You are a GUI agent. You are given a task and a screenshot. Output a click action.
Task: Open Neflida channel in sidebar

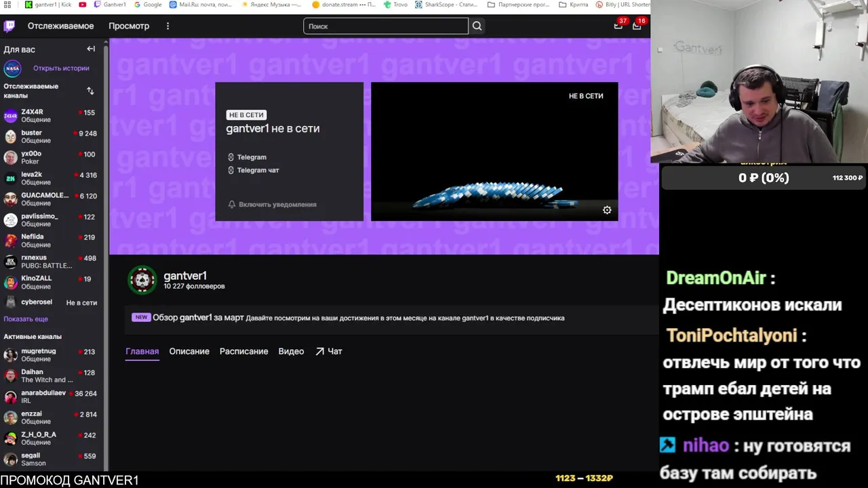tap(51, 241)
